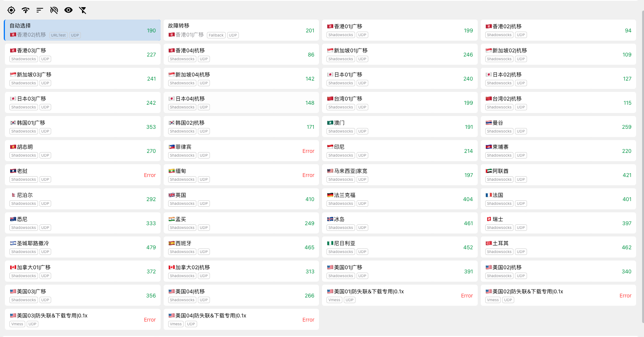This screenshot has width=644, height=337.
Task: Select 美国01|防失联&下载专用|0.1x Vmess node
Action: (399, 295)
